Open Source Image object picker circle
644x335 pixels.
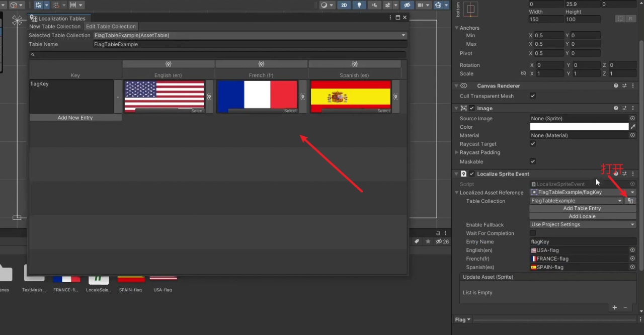pos(632,118)
